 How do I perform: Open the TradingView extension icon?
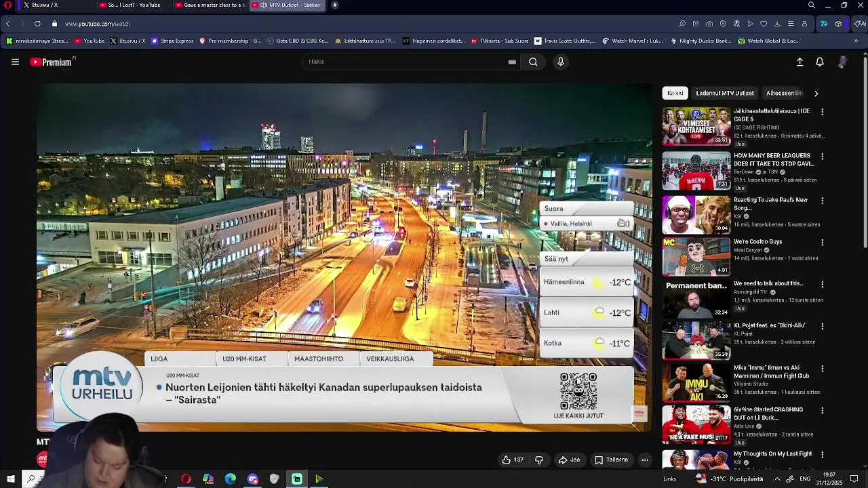tap(824, 24)
